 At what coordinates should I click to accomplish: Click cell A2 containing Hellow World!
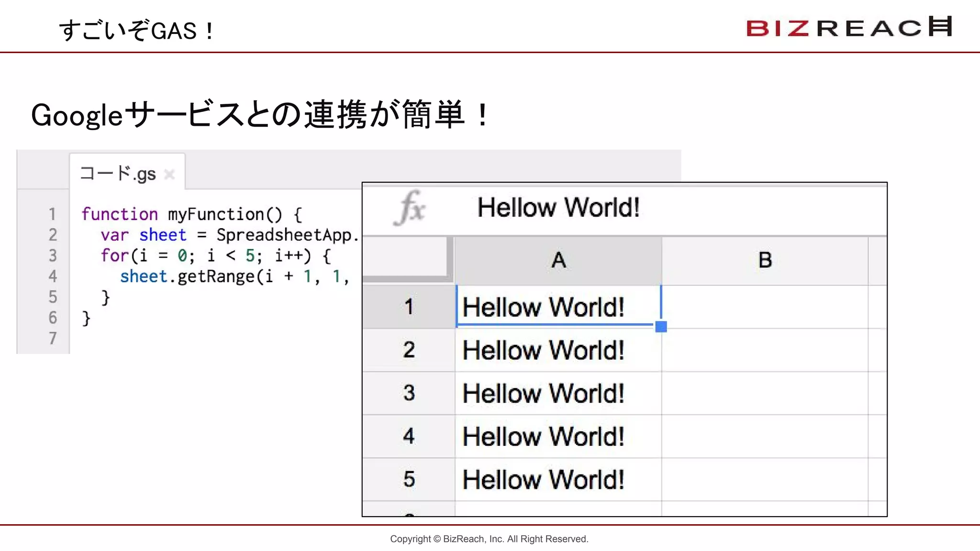click(558, 350)
